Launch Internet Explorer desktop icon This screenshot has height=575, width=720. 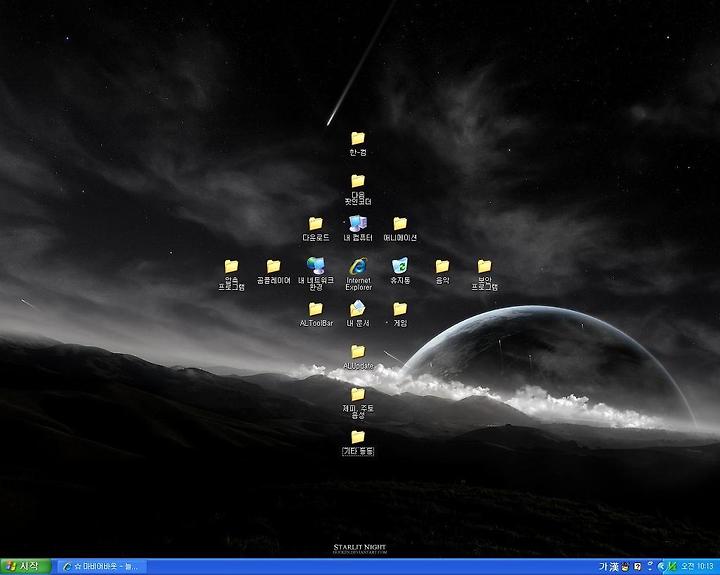pyautogui.click(x=358, y=274)
